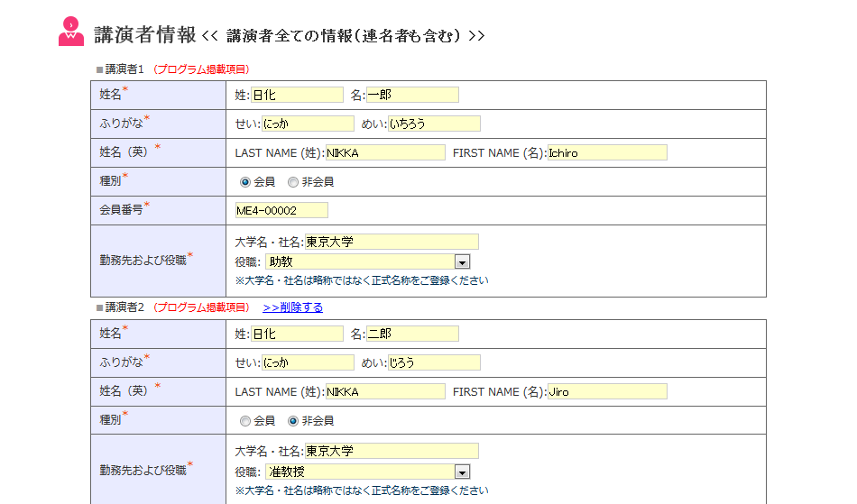Click FIRST NAME field containing Ichiro
Viewport: 857px width, 504px height.
tap(607, 152)
